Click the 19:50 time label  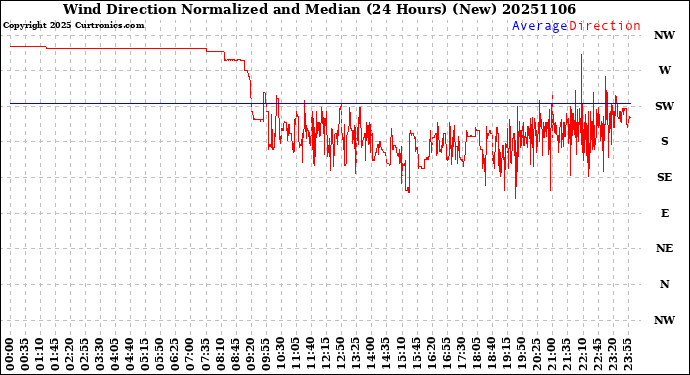(521, 355)
